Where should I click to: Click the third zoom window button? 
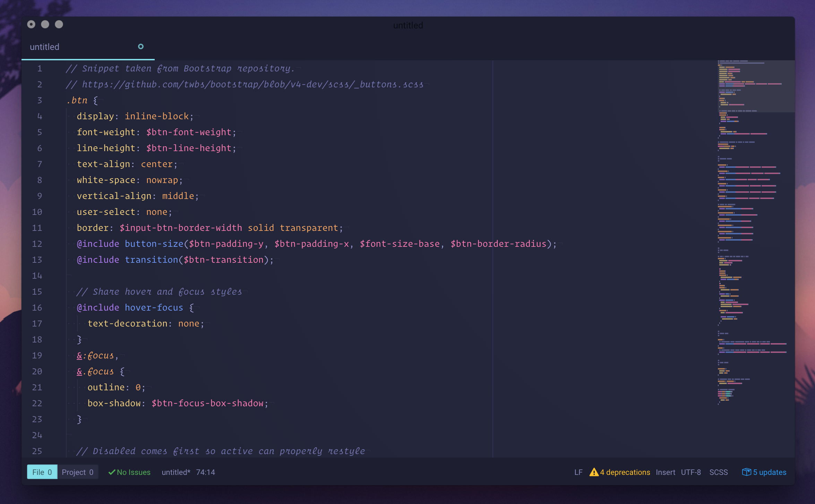click(x=59, y=24)
